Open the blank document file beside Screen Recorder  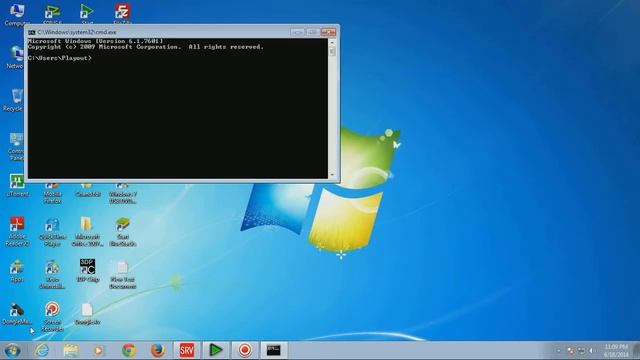[x=87, y=313]
